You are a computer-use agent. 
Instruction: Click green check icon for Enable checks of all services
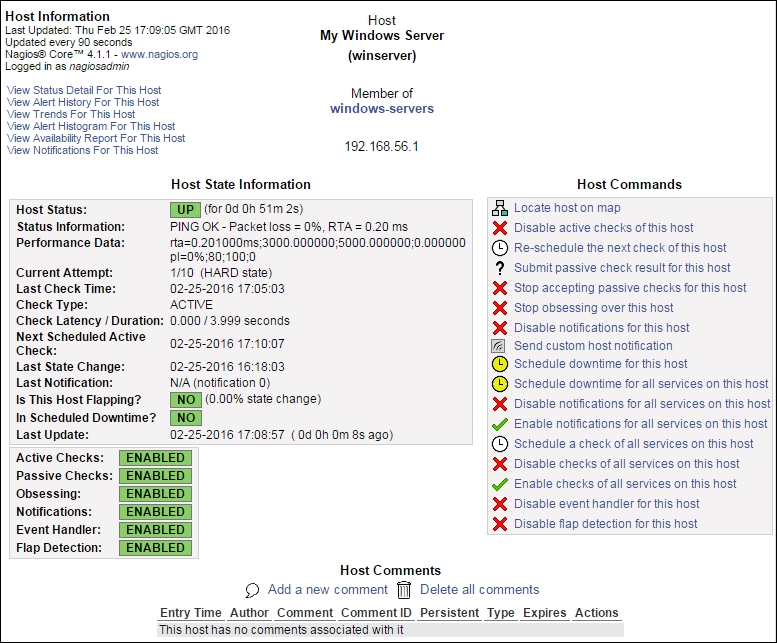(x=500, y=484)
